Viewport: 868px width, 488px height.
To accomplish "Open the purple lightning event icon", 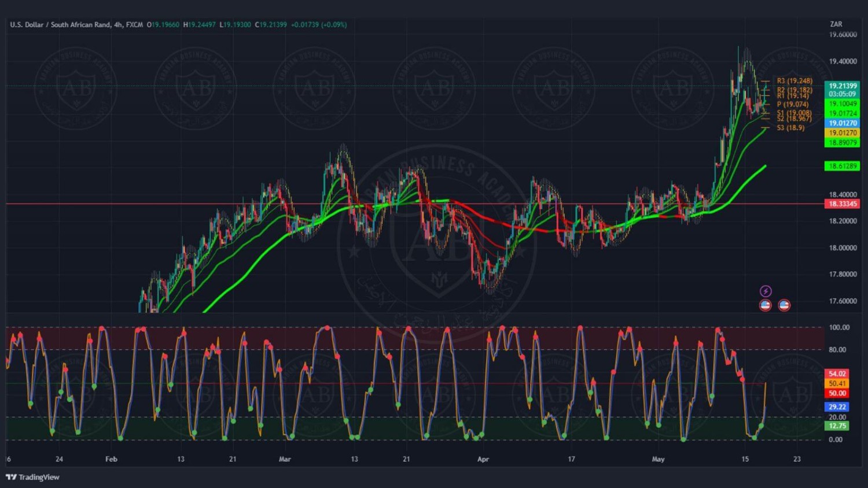I will 765,291.
